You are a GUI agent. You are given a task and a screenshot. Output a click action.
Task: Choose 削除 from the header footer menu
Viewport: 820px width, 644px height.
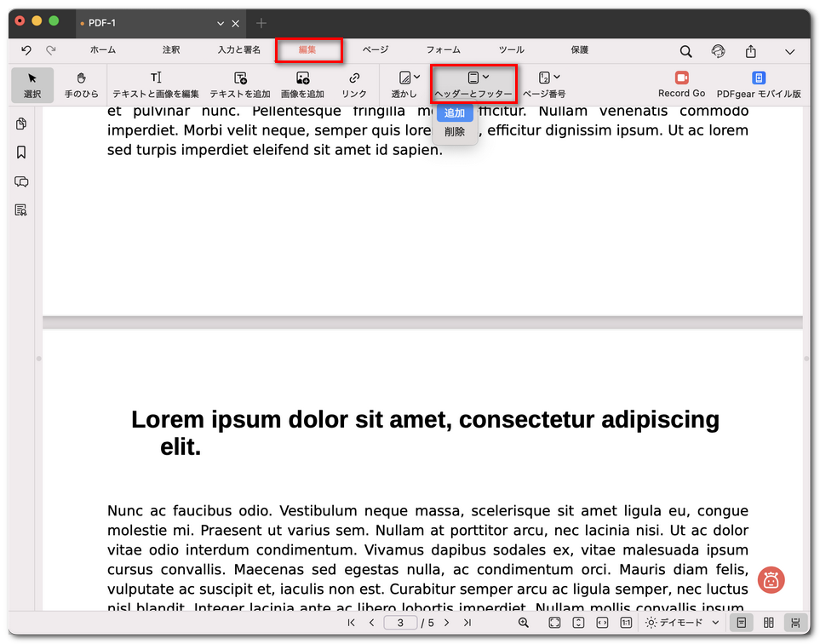click(455, 132)
